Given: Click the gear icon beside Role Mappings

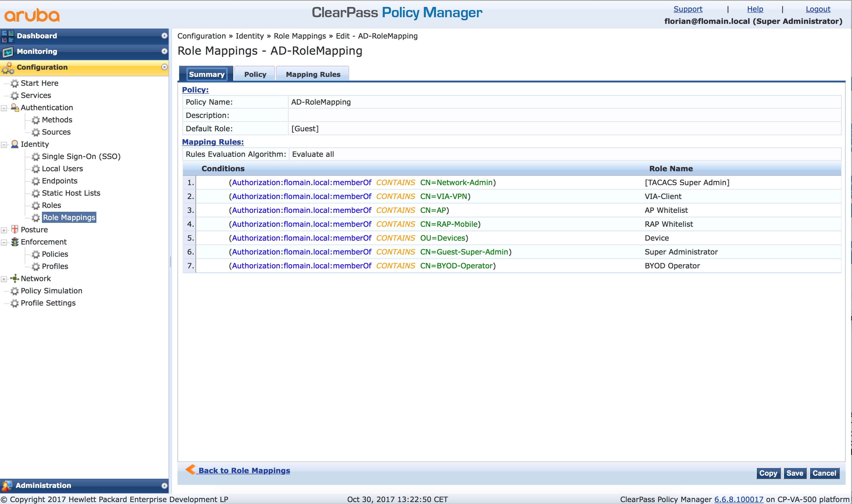Looking at the screenshot, I should click(36, 218).
